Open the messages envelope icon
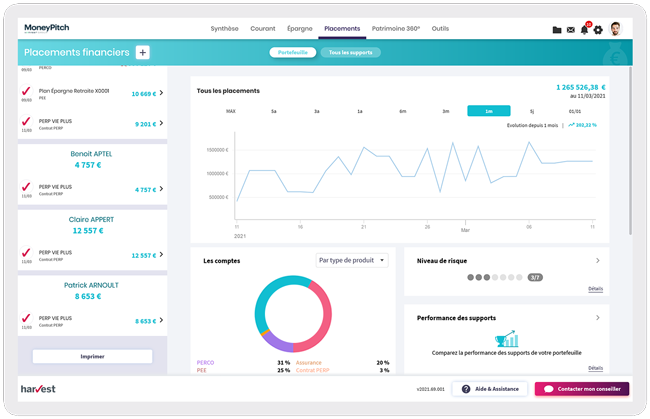 pos(571,30)
